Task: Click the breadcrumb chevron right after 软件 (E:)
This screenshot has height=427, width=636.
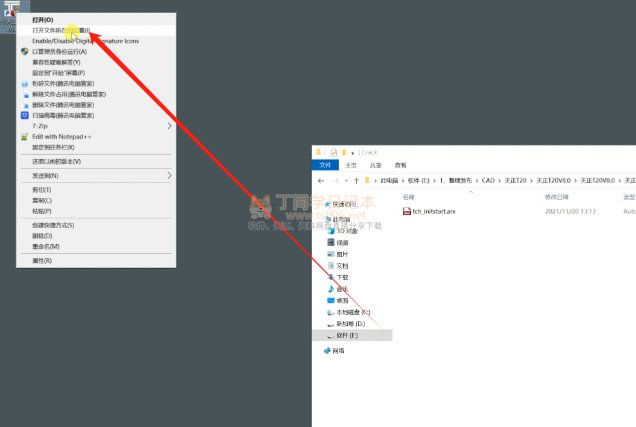Action: pos(434,181)
